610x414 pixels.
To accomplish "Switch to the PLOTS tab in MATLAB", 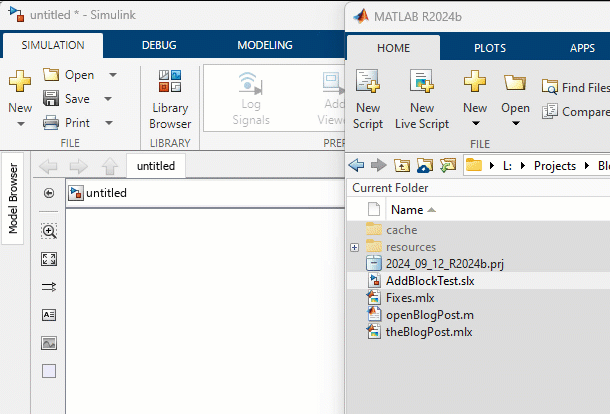I will pos(489,47).
